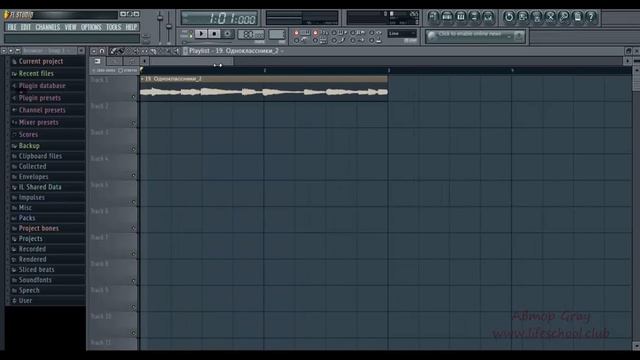Open the HELP menu
This screenshot has width=640, height=360.
coord(131,27)
